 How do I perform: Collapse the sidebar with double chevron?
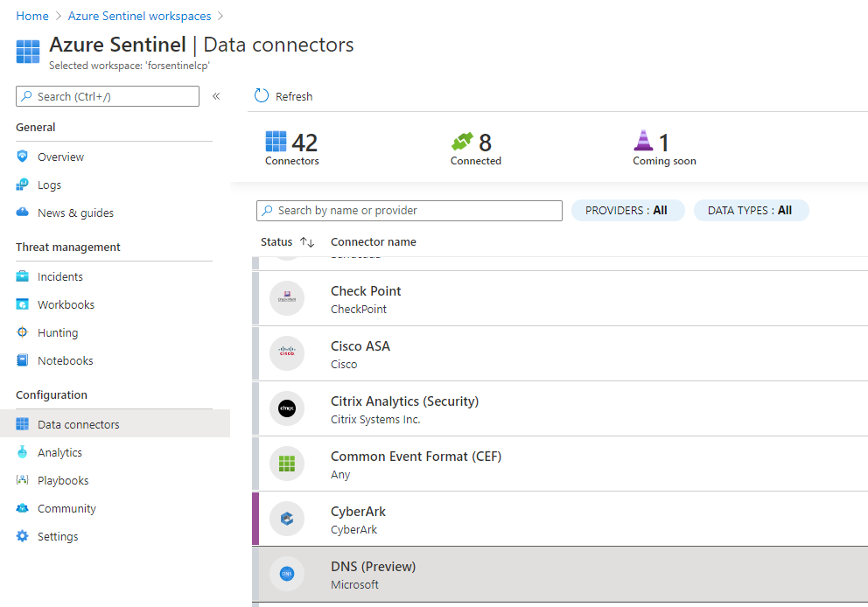tap(216, 96)
